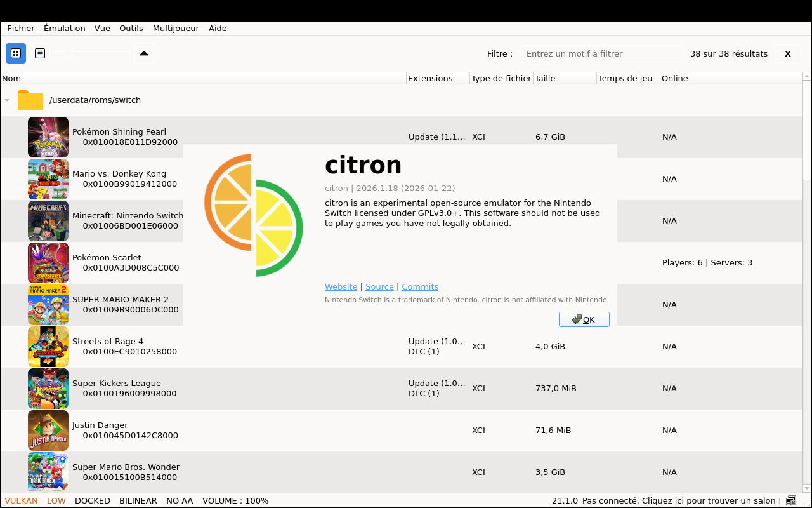The height and width of the screenshot is (508, 812).
Task: Switch to list view mode
Action: pos(40,53)
